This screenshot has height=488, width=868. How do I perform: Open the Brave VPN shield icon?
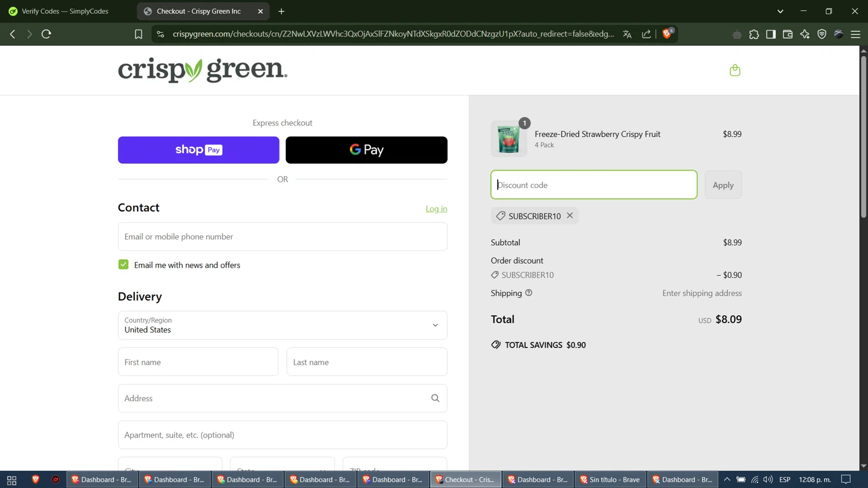point(822,35)
